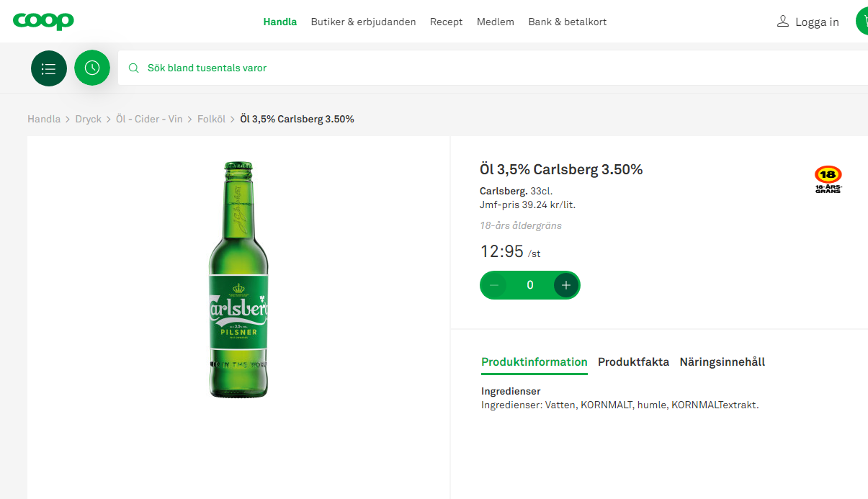Screen dimensions: 868x499
Task: Click the search magnifier icon
Action: click(x=133, y=68)
